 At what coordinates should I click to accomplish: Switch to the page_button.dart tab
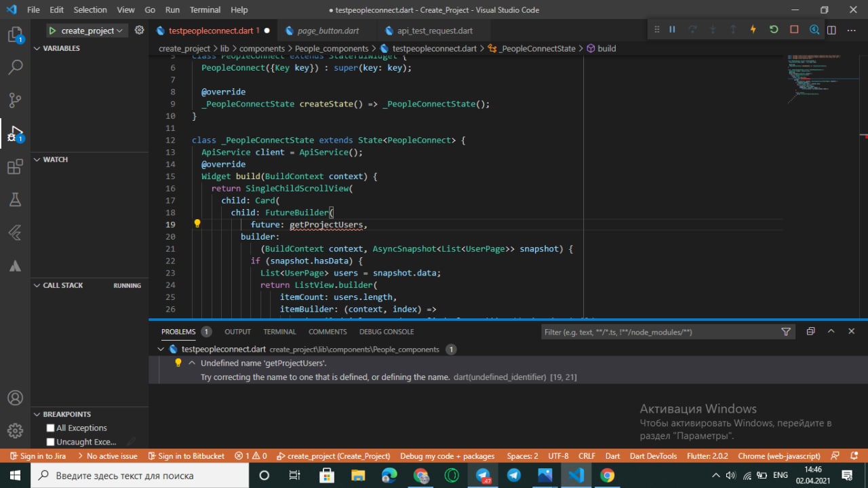pyautogui.click(x=328, y=31)
